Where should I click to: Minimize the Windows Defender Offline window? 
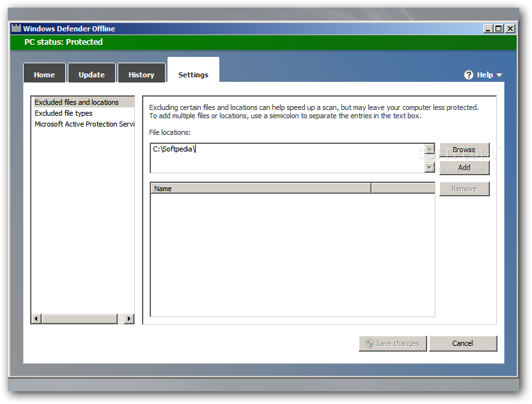[x=487, y=29]
